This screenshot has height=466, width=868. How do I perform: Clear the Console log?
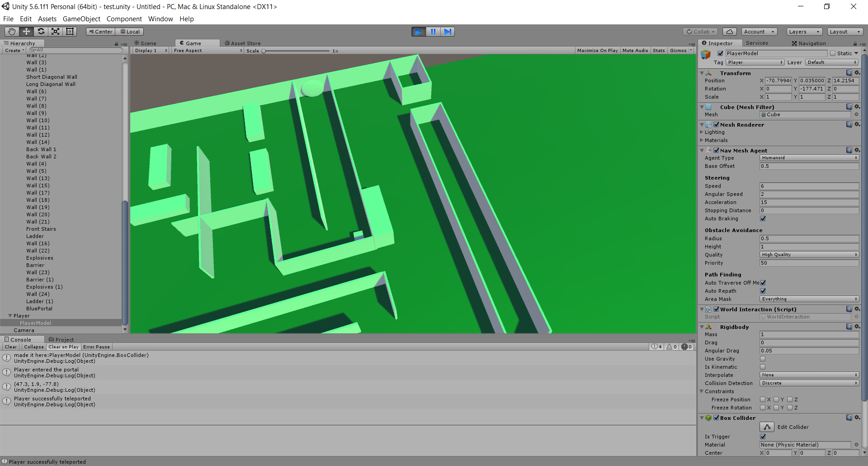[x=11, y=347]
